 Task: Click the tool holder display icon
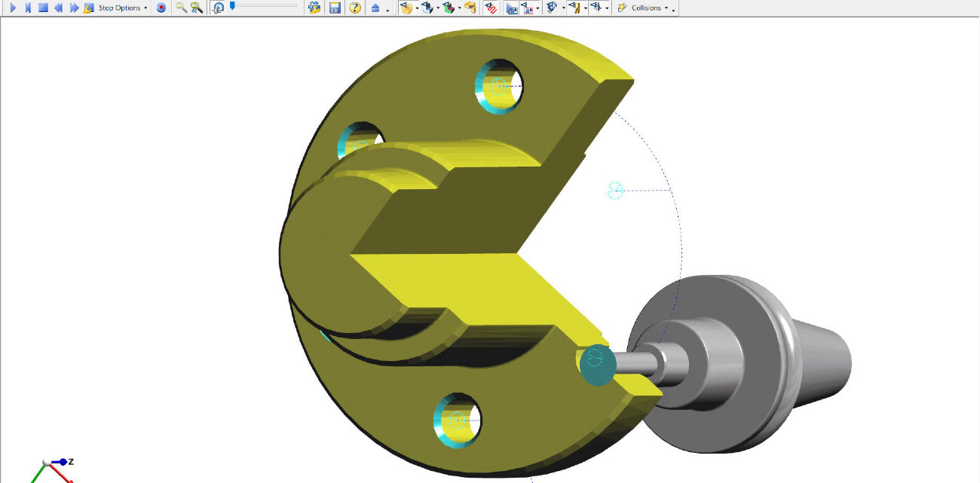551,8
